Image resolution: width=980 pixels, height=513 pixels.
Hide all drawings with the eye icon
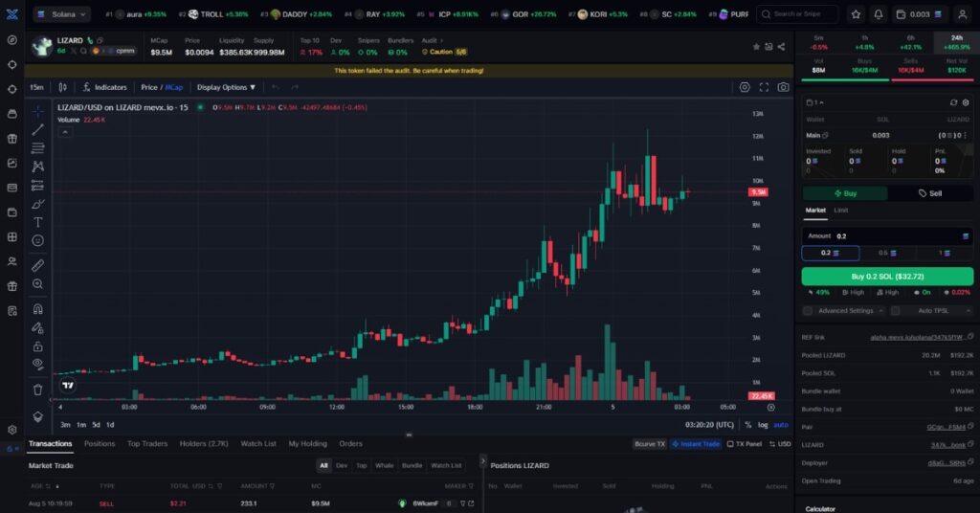[x=38, y=365]
